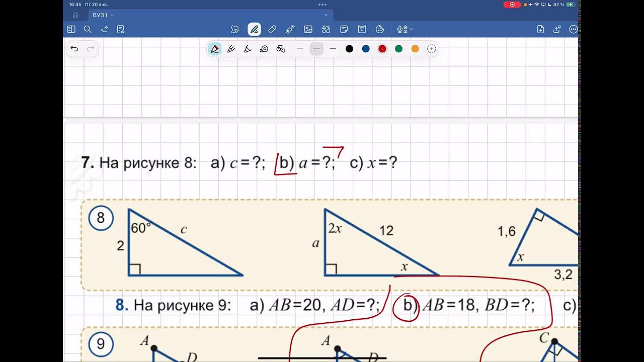Viewport: 644px width, 362px height.
Task: Tap the screen recording indicator
Action: 512,4
